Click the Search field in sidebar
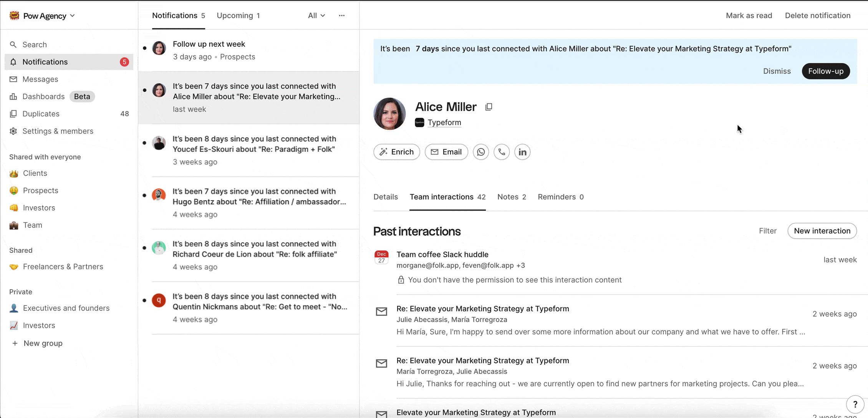The image size is (868, 418). (69, 45)
